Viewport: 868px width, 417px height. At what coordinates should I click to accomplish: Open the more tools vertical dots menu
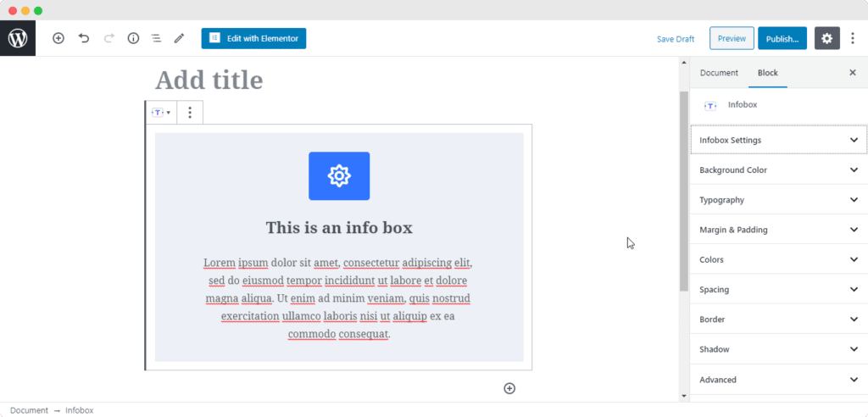point(853,38)
